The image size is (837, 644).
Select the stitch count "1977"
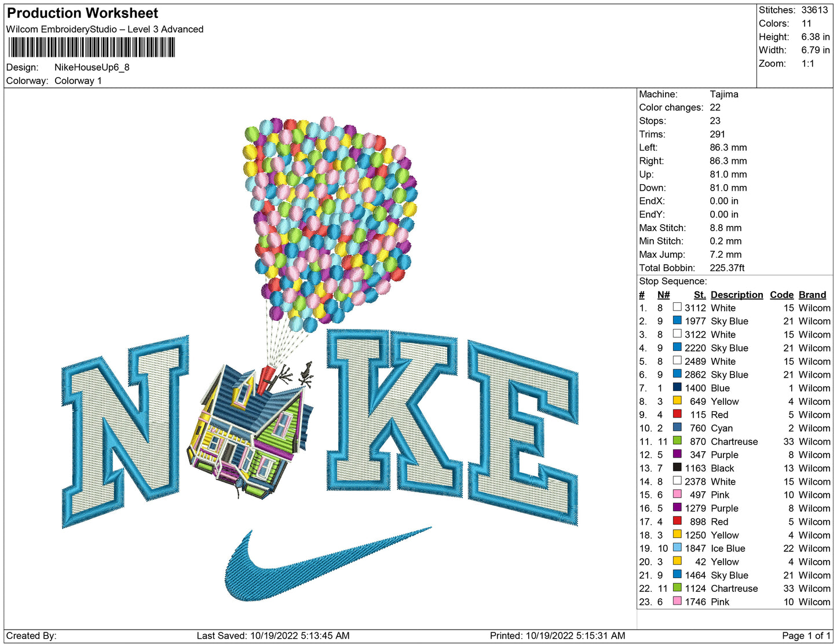(x=695, y=321)
